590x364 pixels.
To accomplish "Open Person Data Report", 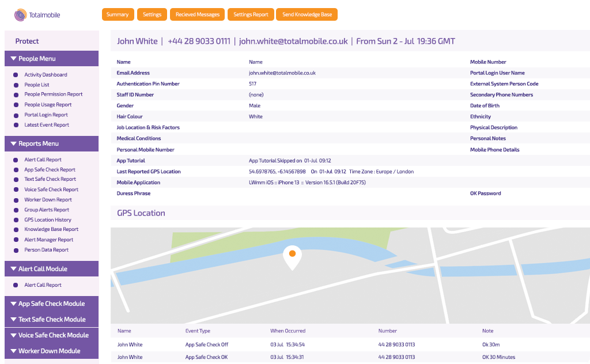I will [46, 250].
